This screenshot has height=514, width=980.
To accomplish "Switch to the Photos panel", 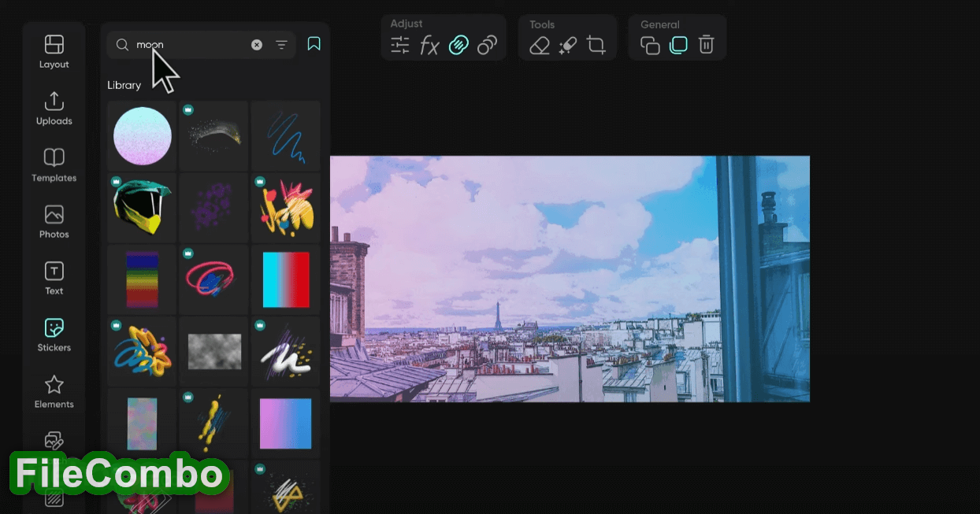I will point(54,222).
